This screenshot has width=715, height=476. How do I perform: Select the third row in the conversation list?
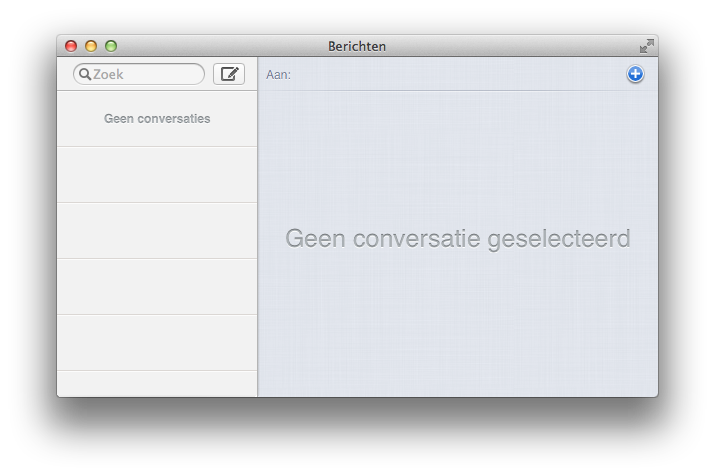157,231
